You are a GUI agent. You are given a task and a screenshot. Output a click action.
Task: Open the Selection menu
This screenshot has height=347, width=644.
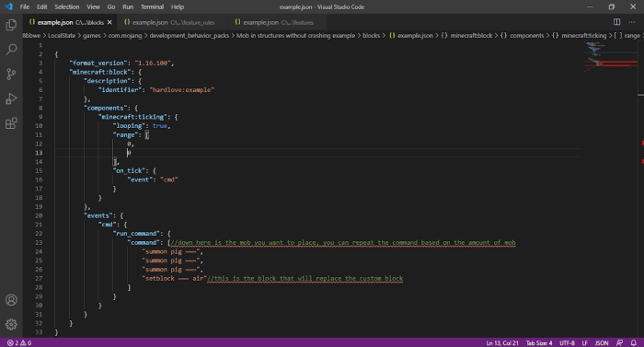(67, 6)
